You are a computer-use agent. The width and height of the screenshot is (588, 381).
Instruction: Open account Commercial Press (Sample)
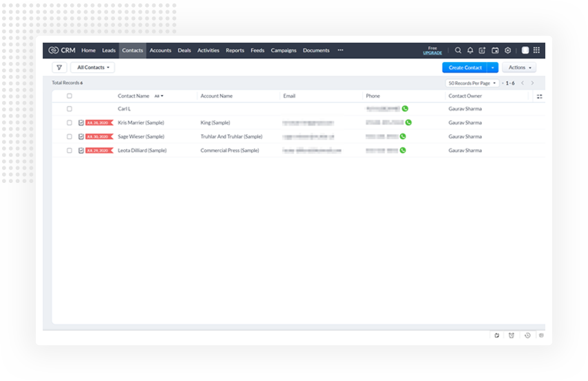coord(229,150)
